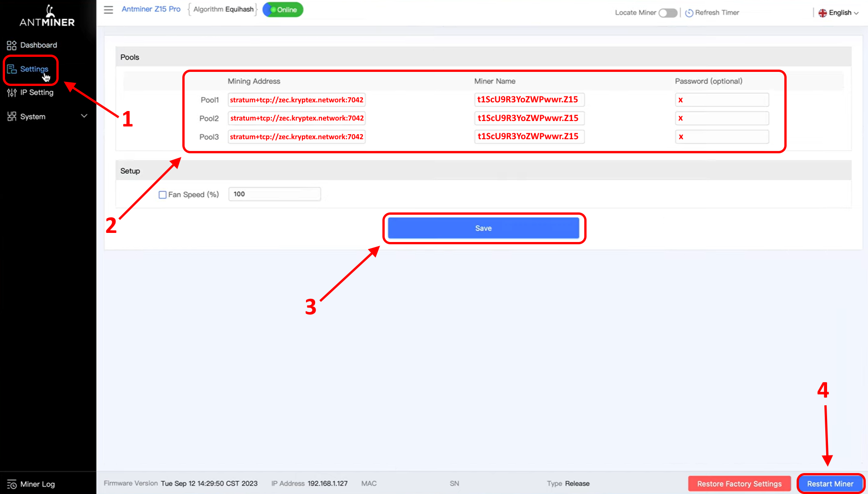Click the Antminer logo
The image size is (868, 494).
[47, 16]
